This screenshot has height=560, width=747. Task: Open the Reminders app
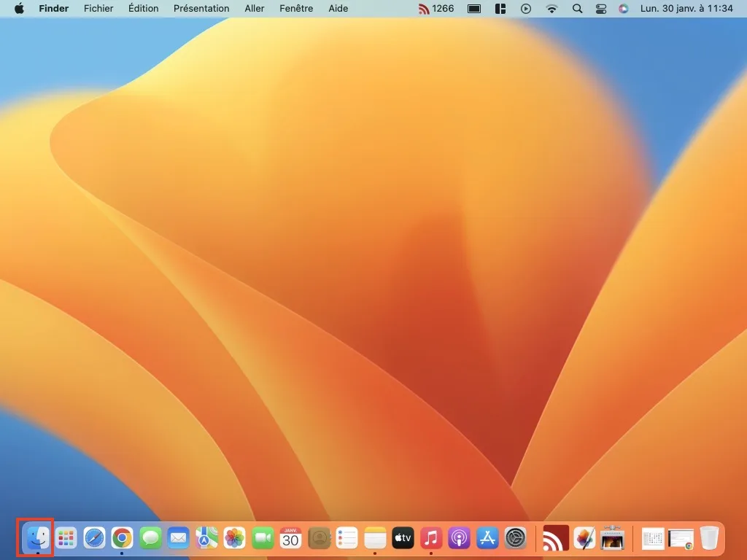[x=346, y=537]
